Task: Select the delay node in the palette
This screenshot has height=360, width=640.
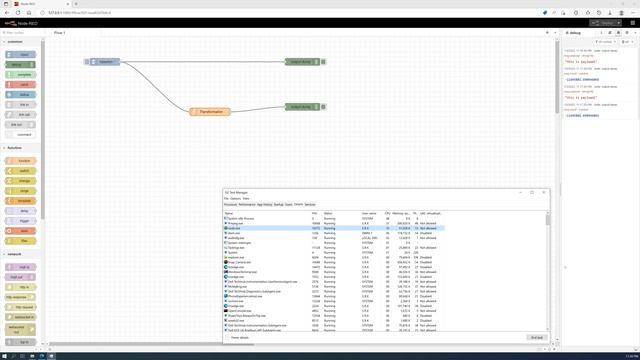Action: [20, 211]
